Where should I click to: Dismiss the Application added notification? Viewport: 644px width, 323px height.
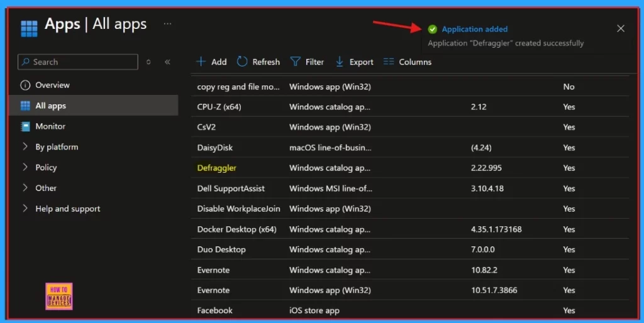621,28
